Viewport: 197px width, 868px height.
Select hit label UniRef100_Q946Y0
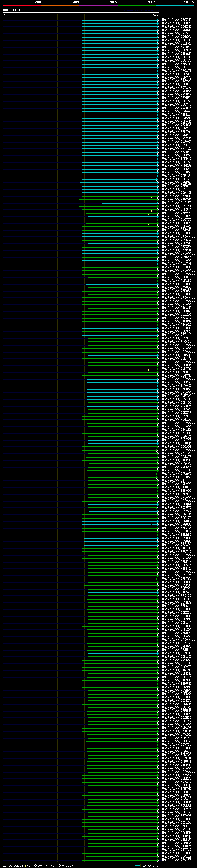coord(176,37)
